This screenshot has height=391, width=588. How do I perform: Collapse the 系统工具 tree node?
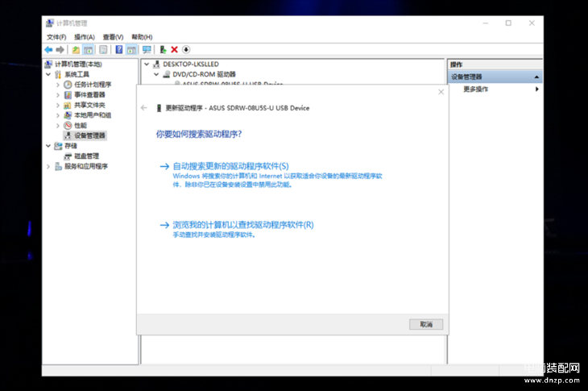pos(48,74)
